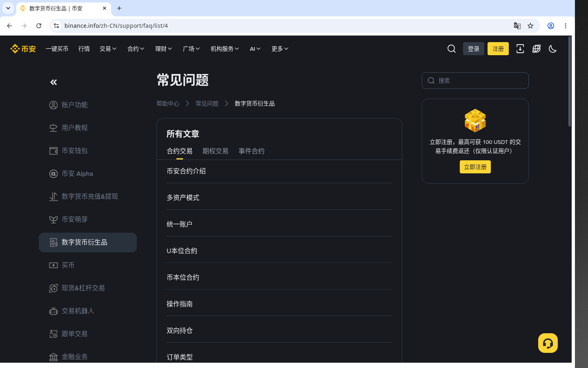This screenshot has height=368, width=588.
Task: Open the language globe icon
Action: click(x=537, y=49)
